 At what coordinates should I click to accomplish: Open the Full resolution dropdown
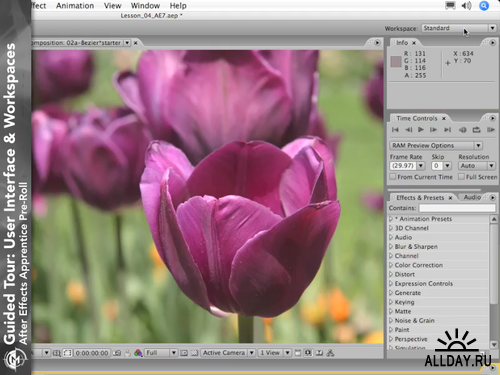(161, 353)
